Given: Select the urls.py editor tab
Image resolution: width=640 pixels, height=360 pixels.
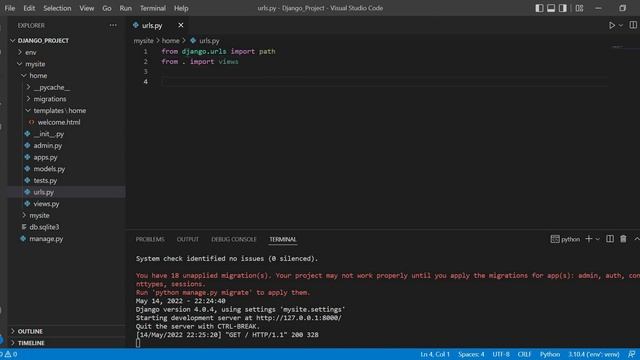Looking at the screenshot, I should [x=152, y=25].
